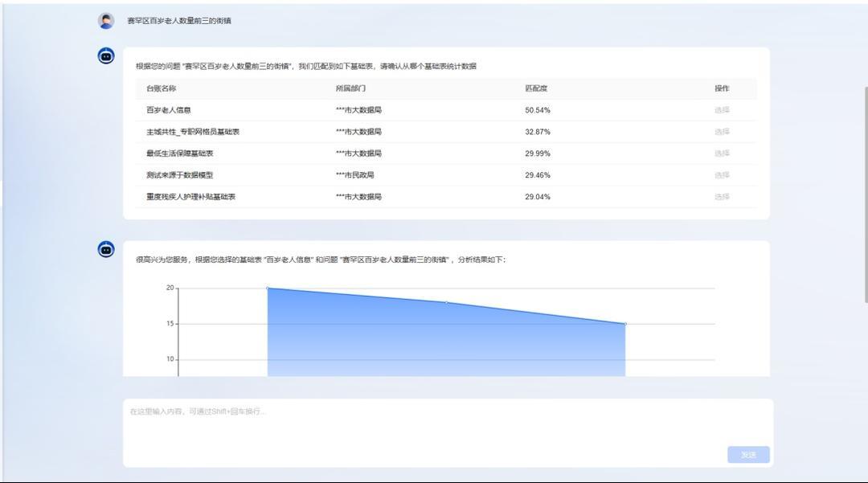Click the bot avatar beside the chart reply
868x483 pixels.
coord(106,249)
